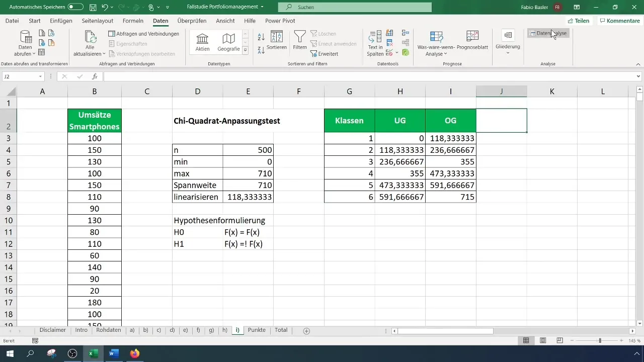Open Abfragen und Verbindungen pane
Image resolution: width=644 pixels, height=362 pixels.
[x=144, y=34]
